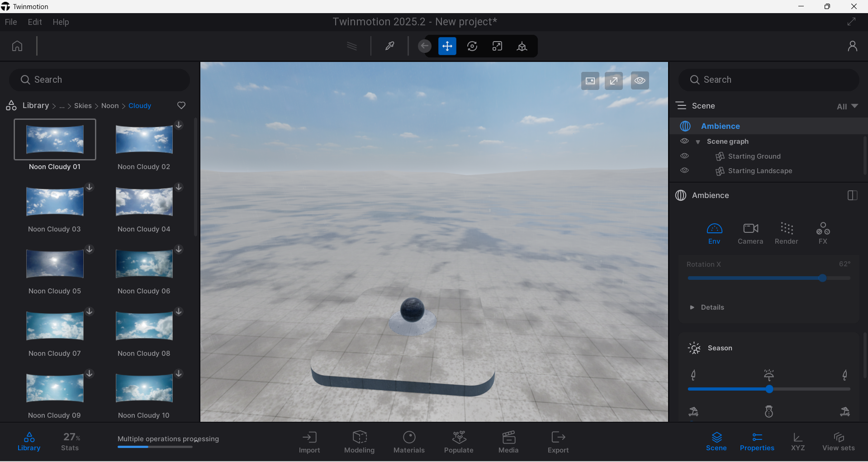Add Cloudy folder to favorites heart
The image size is (868, 462).
[181, 105]
